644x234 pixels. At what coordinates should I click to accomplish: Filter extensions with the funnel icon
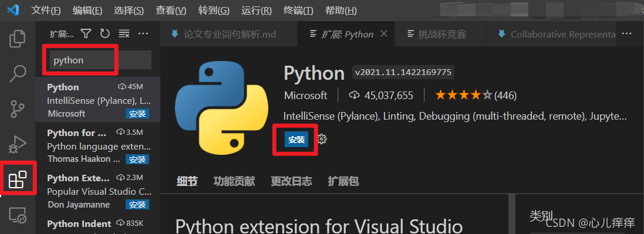click(86, 33)
